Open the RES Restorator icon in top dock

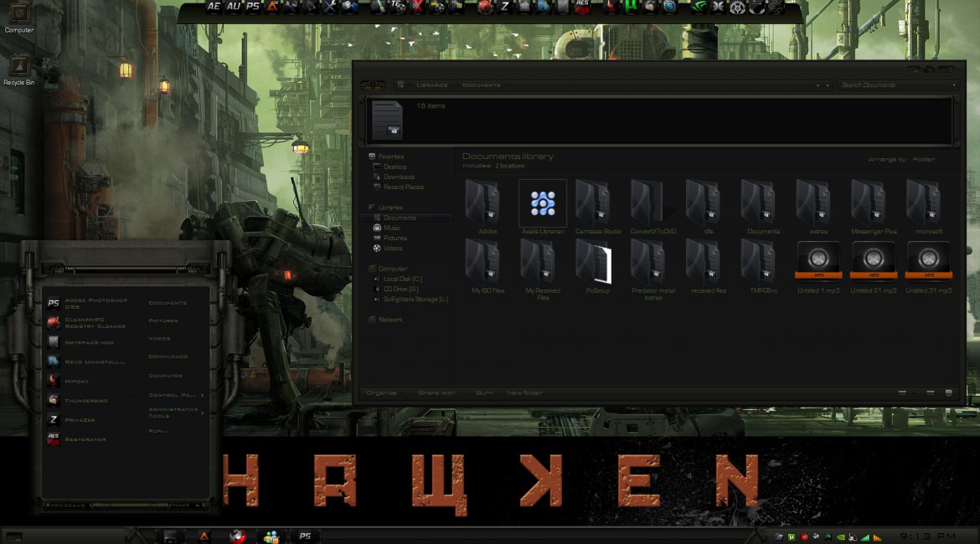(582, 7)
